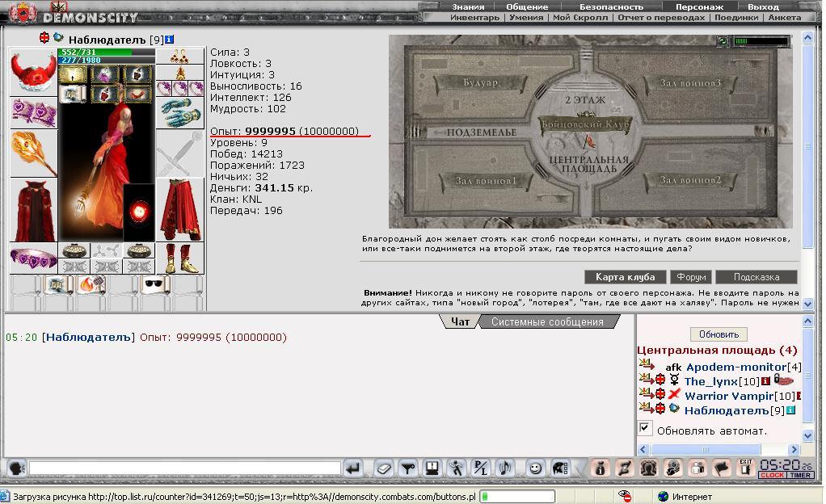
Task: Go to 2 ЭТАЖ on the map
Action: pyautogui.click(x=585, y=100)
